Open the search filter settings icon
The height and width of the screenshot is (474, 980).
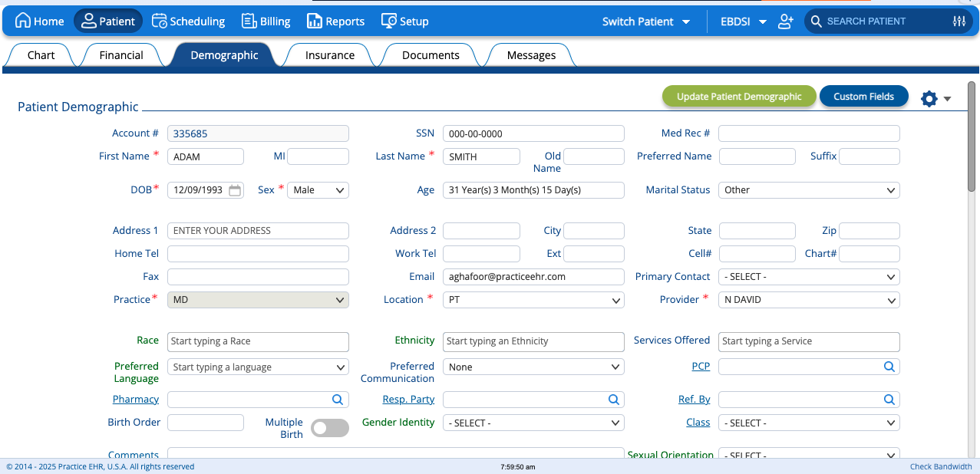tap(959, 21)
